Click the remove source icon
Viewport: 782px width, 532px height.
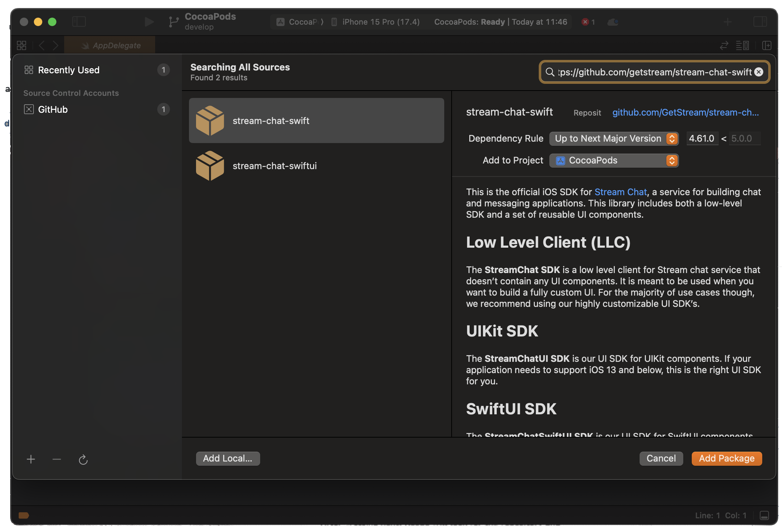tap(56, 458)
